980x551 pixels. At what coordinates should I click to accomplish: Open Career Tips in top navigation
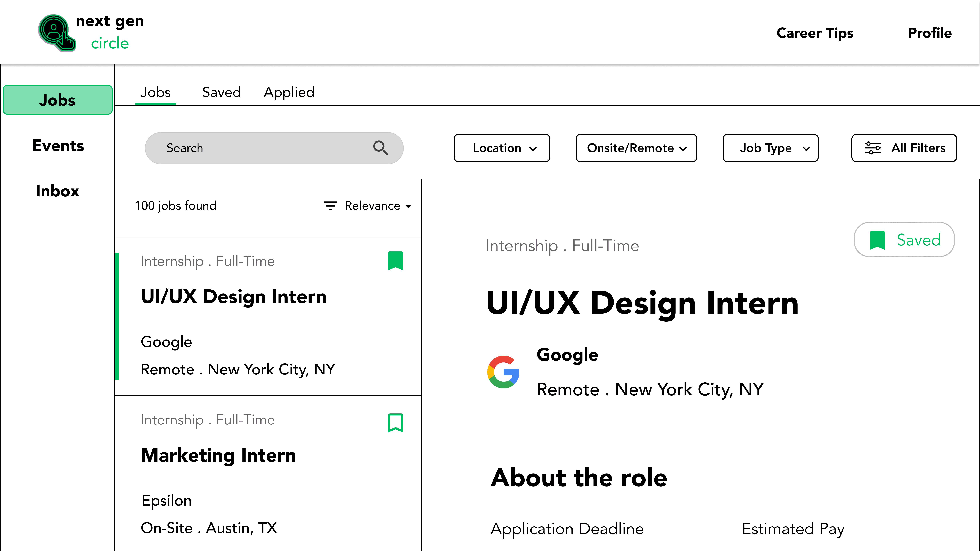click(815, 33)
